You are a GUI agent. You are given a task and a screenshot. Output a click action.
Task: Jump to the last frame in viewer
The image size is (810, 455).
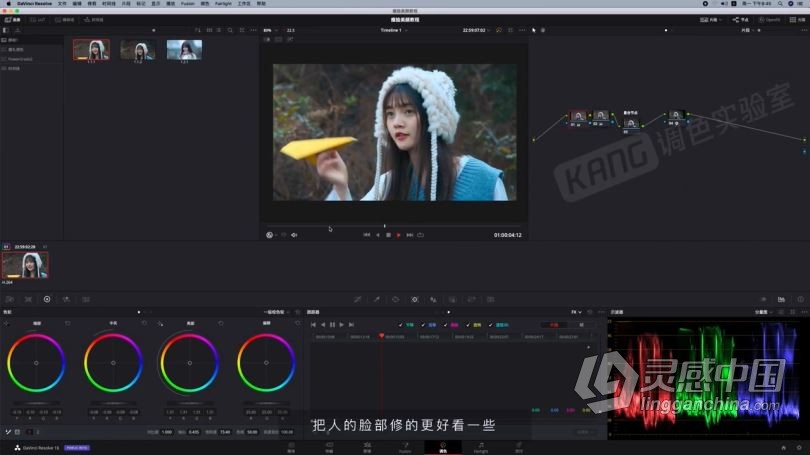(x=410, y=235)
